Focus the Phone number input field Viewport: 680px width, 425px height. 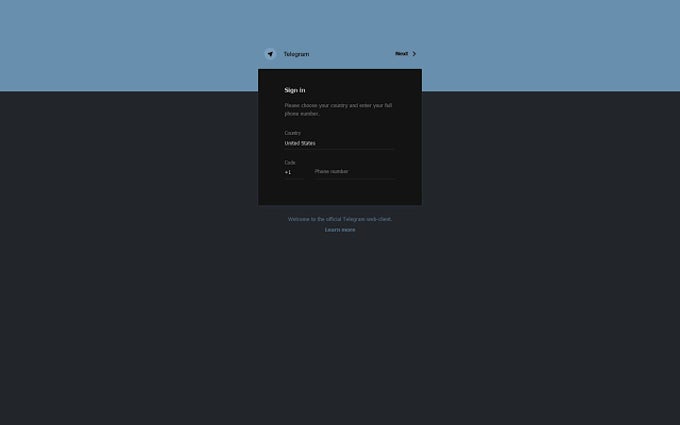coord(354,172)
